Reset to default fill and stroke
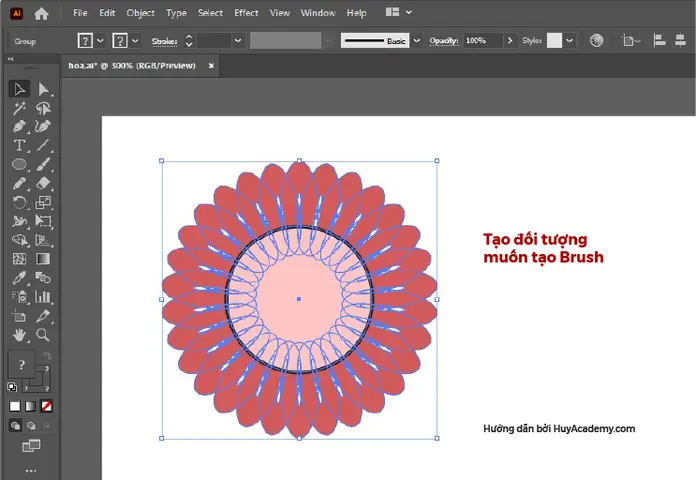 click(x=12, y=387)
